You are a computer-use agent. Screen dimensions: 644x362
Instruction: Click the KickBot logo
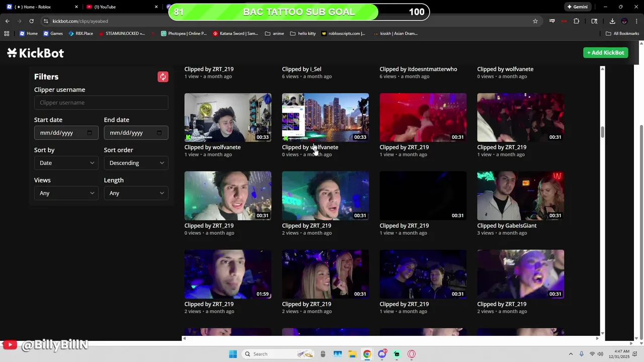coord(35,53)
